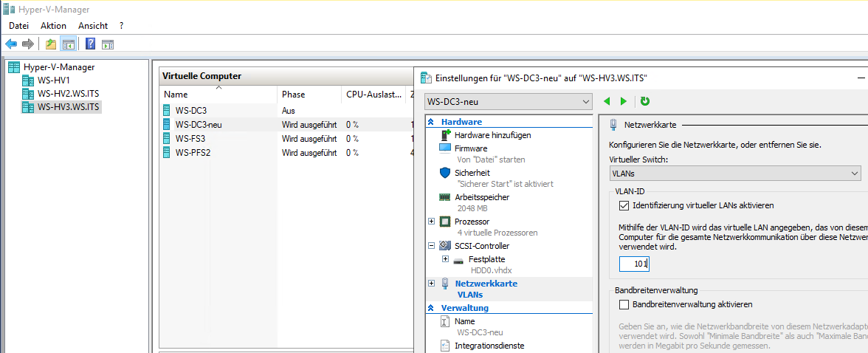Click HDD0.vhdx under Festplatte

tap(491, 270)
